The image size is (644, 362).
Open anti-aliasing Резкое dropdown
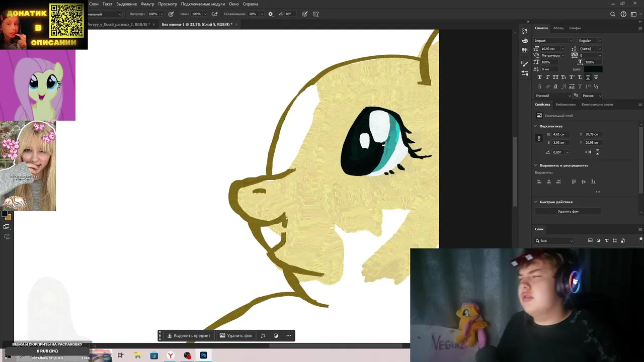(591, 96)
